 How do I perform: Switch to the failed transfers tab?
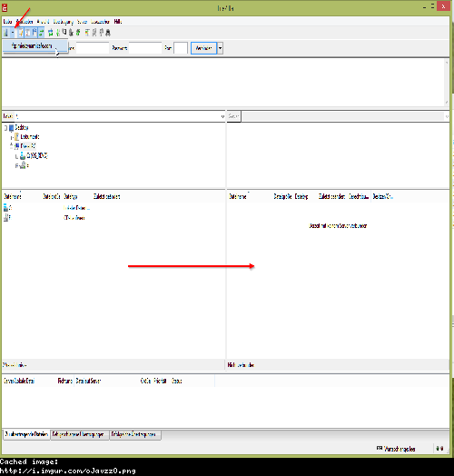click(x=80, y=434)
